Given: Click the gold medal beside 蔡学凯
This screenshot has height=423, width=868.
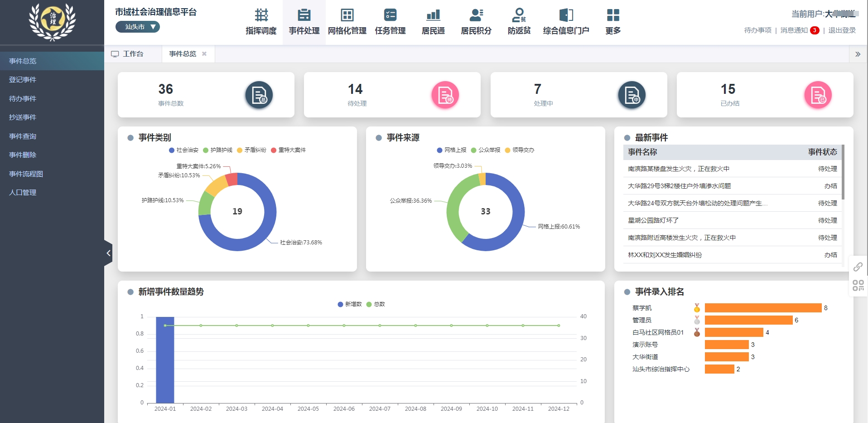Looking at the screenshot, I should click(x=697, y=308).
